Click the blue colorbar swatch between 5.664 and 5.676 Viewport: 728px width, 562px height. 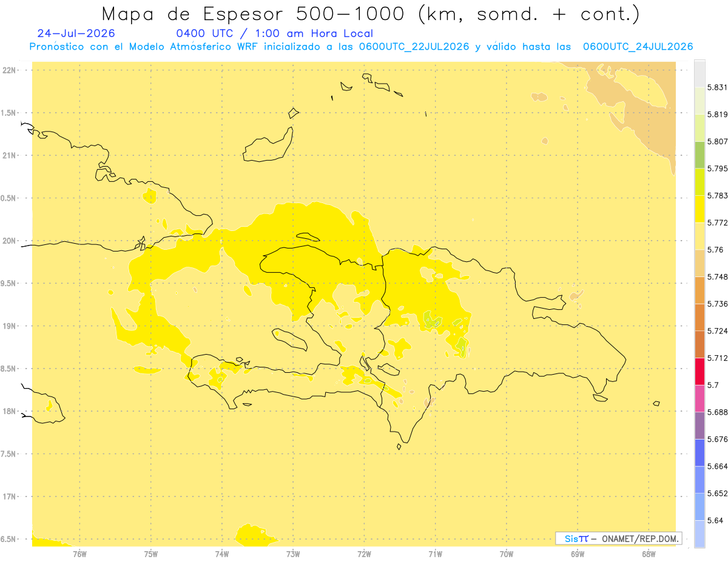click(699, 452)
